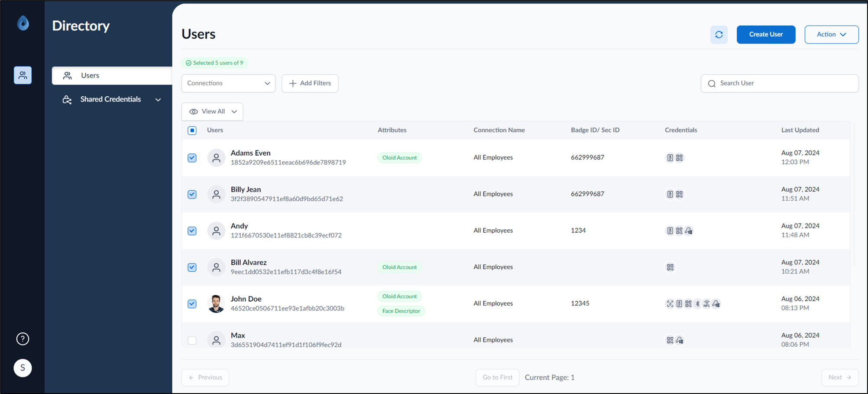Click the Go to First button
Screen dimensions: 868x394
click(x=497, y=378)
